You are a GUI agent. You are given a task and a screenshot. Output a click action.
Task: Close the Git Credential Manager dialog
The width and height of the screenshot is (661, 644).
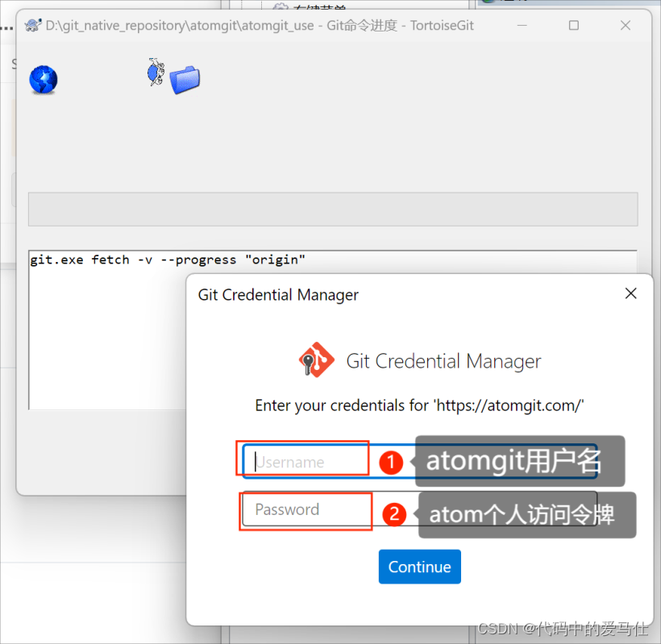pos(630,293)
